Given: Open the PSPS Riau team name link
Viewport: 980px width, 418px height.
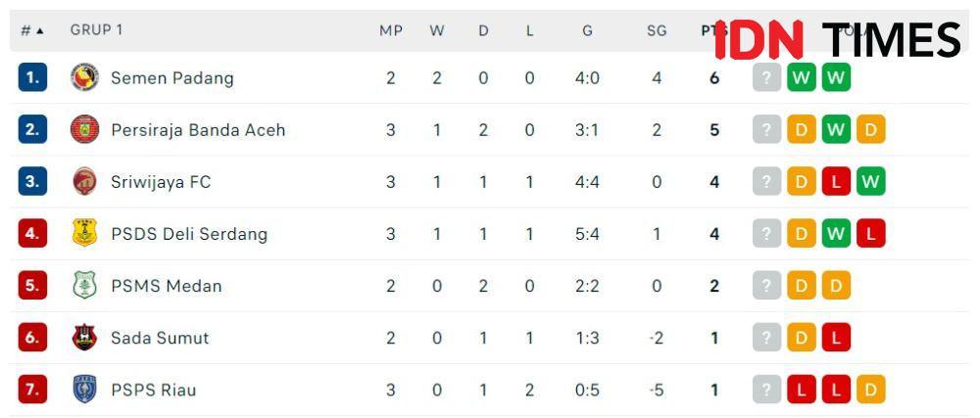Looking at the screenshot, I should point(154,390).
